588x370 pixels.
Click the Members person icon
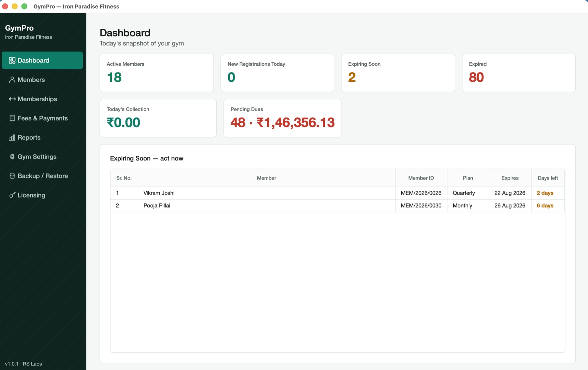[x=12, y=80]
